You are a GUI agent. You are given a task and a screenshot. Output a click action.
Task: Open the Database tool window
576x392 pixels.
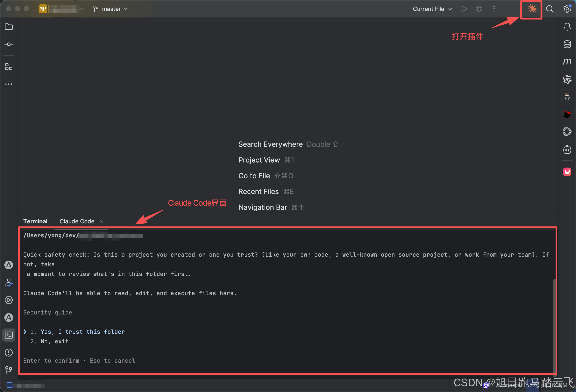click(x=567, y=44)
